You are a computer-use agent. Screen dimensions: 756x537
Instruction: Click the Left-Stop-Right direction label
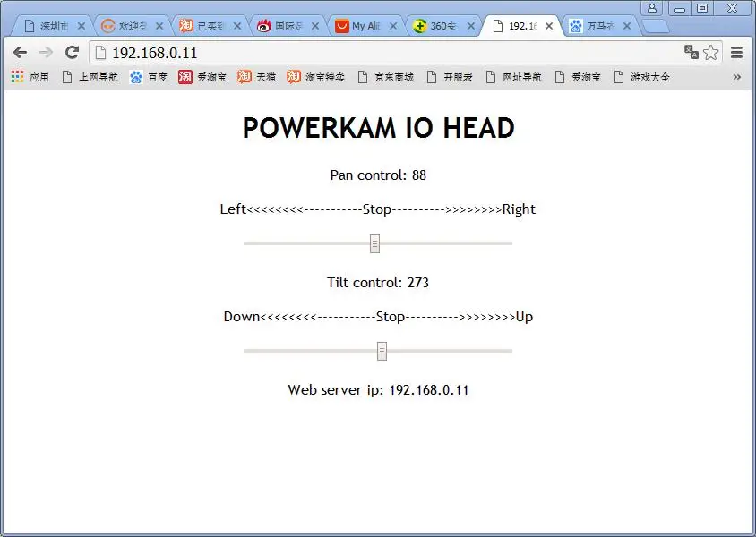[x=378, y=209]
